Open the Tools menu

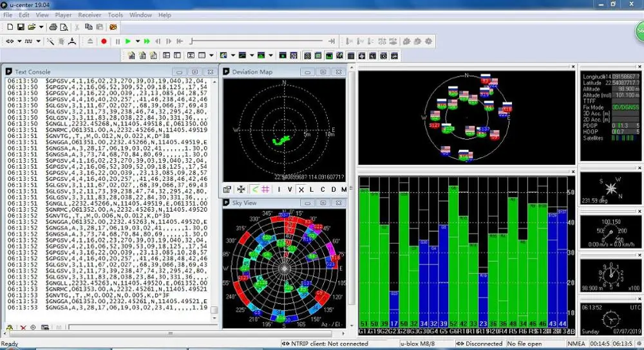[x=115, y=15]
